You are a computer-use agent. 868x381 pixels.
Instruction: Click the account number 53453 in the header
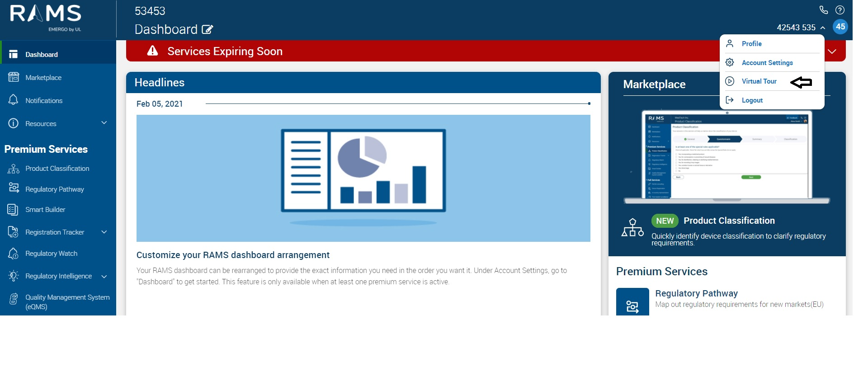coord(150,11)
